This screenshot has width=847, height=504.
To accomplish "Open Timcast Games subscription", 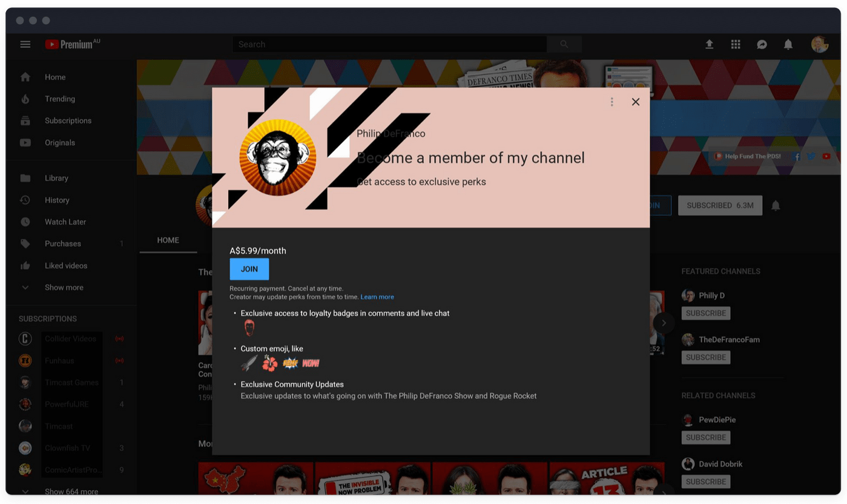I will (x=71, y=382).
